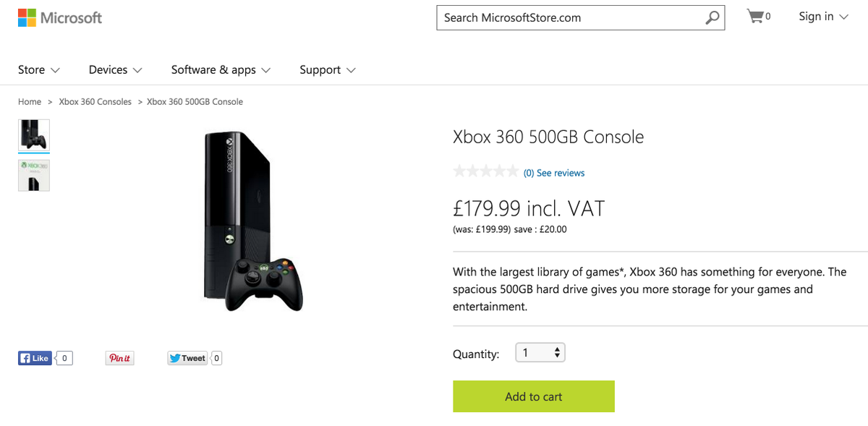Click the Search MicrosoftStore.com field

(570, 17)
